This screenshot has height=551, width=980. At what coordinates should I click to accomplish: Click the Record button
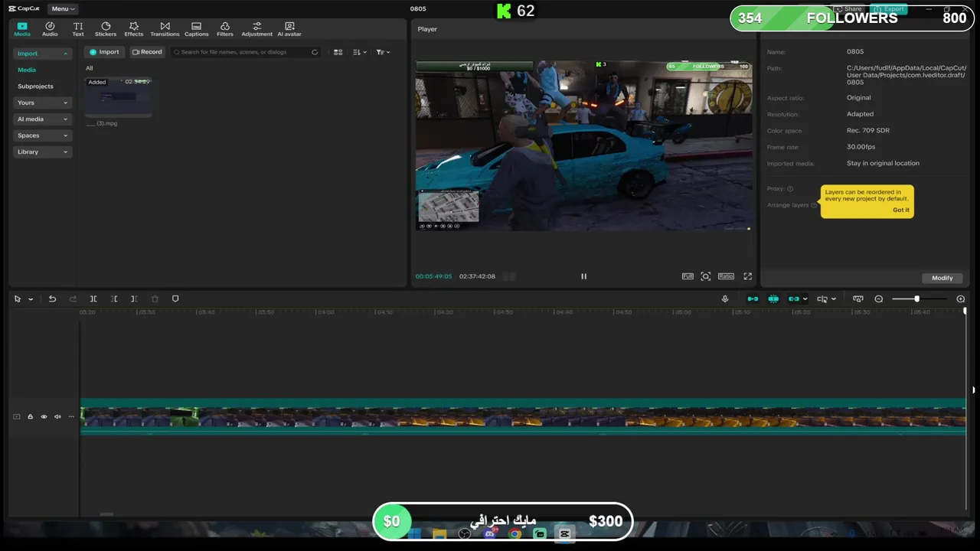(x=147, y=52)
